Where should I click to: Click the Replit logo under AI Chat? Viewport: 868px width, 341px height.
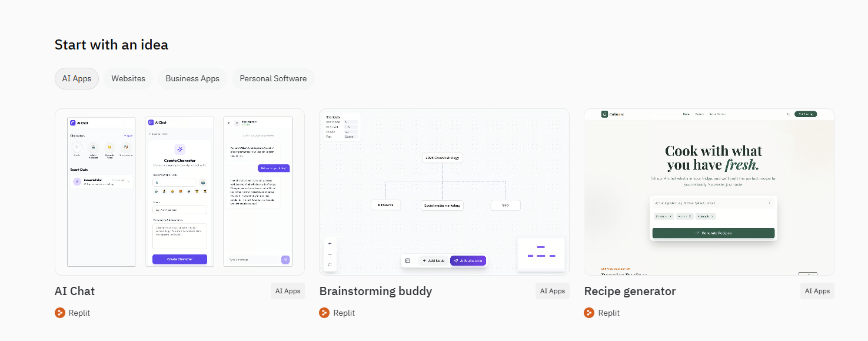click(x=60, y=313)
